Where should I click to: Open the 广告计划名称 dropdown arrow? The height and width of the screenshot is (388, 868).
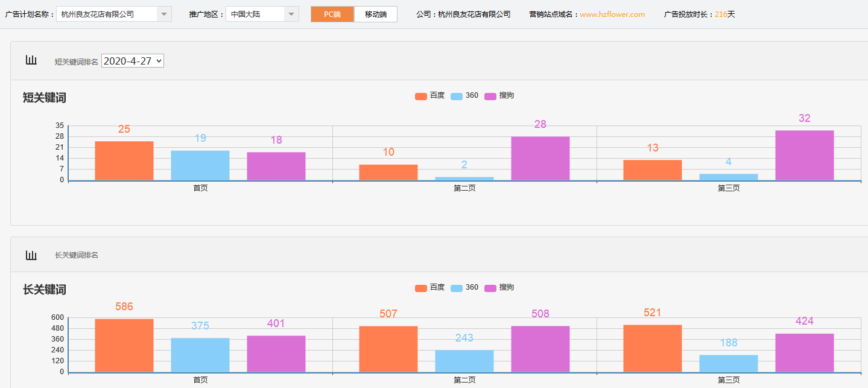tap(164, 14)
